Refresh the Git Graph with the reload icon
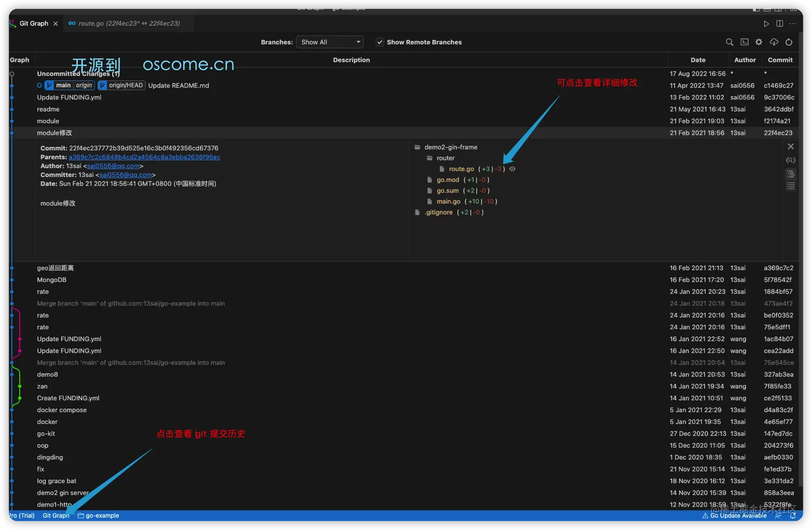Viewport: 812px width, 530px height. coord(788,42)
